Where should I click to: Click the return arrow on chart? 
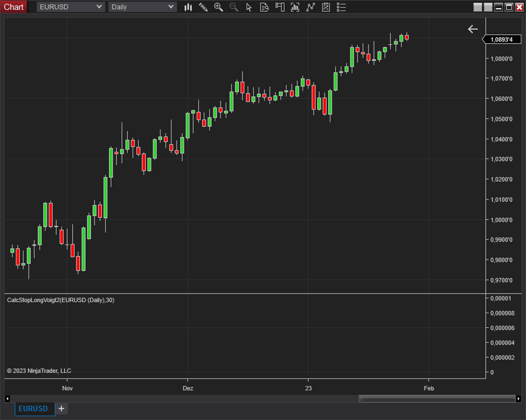point(473,29)
